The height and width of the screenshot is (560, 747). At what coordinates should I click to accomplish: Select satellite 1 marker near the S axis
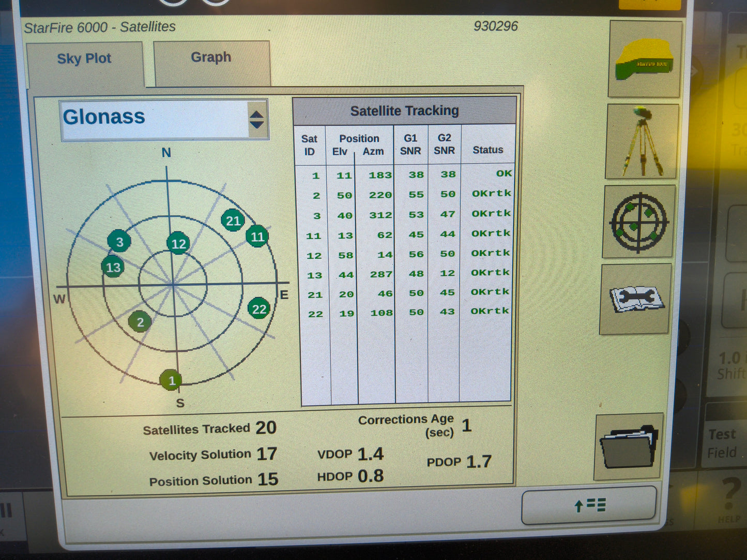coord(172,380)
